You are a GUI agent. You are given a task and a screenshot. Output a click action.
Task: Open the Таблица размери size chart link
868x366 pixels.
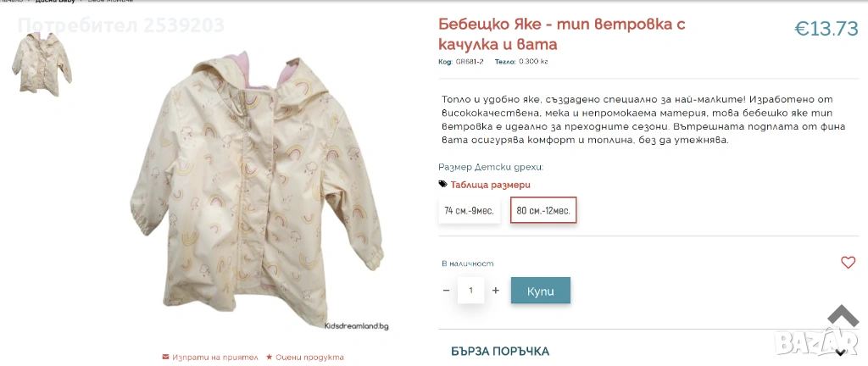pyautogui.click(x=490, y=185)
